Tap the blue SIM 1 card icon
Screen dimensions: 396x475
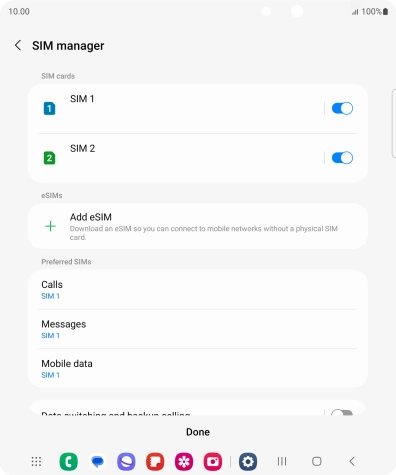click(x=49, y=108)
